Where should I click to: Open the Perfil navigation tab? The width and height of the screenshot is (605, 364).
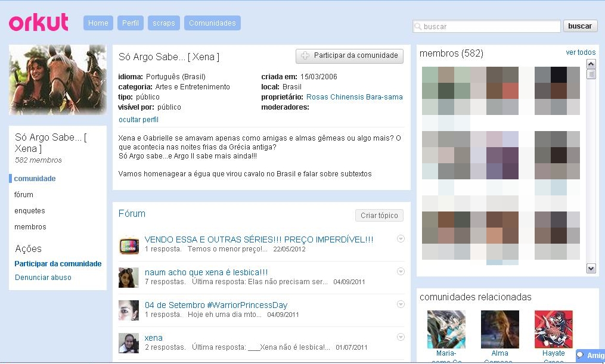pyautogui.click(x=131, y=23)
